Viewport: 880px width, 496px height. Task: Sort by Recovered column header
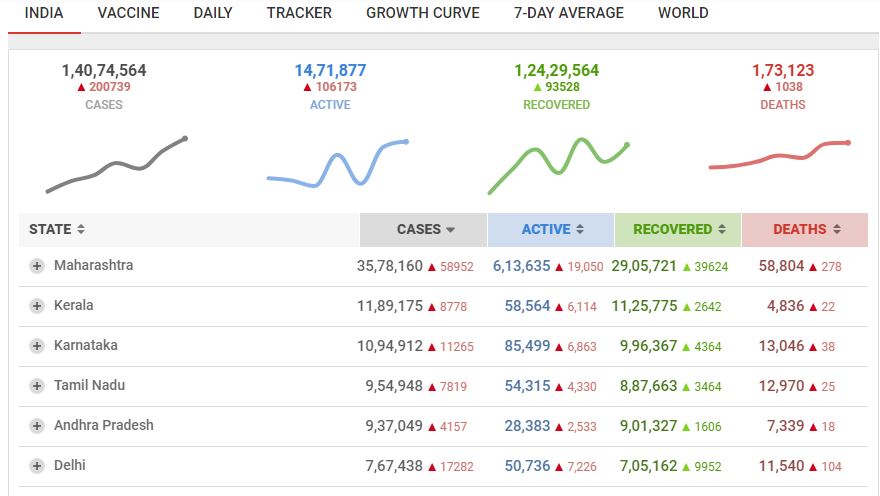tap(678, 229)
